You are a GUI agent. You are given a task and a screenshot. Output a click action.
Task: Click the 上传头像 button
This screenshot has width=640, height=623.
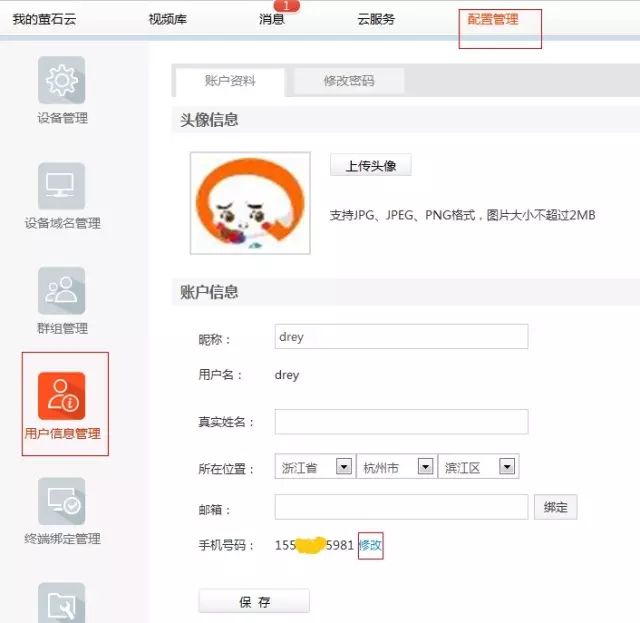tap(370, 166)
